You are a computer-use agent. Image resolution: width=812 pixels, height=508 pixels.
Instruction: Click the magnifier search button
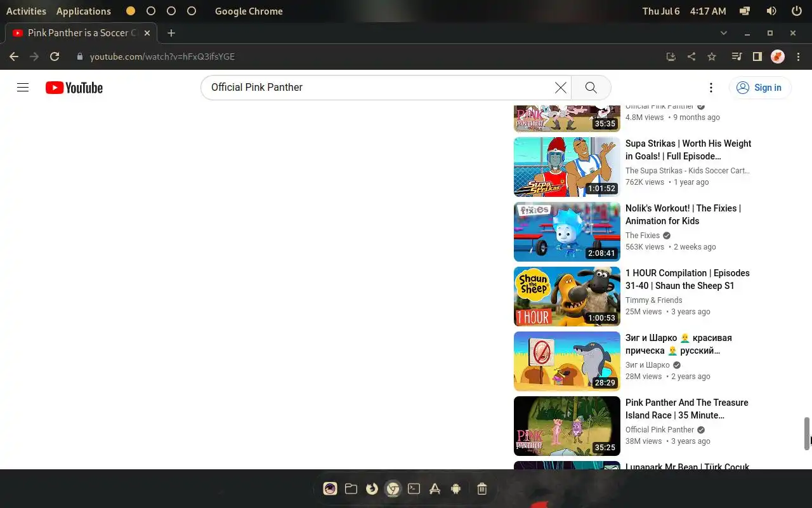(x=591, y=88)
